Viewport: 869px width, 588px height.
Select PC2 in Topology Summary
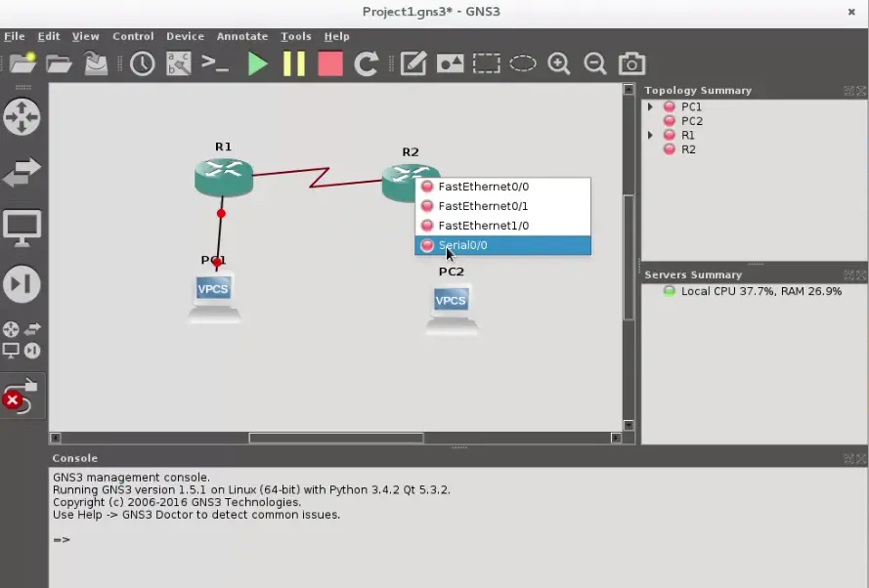(692, 121)
